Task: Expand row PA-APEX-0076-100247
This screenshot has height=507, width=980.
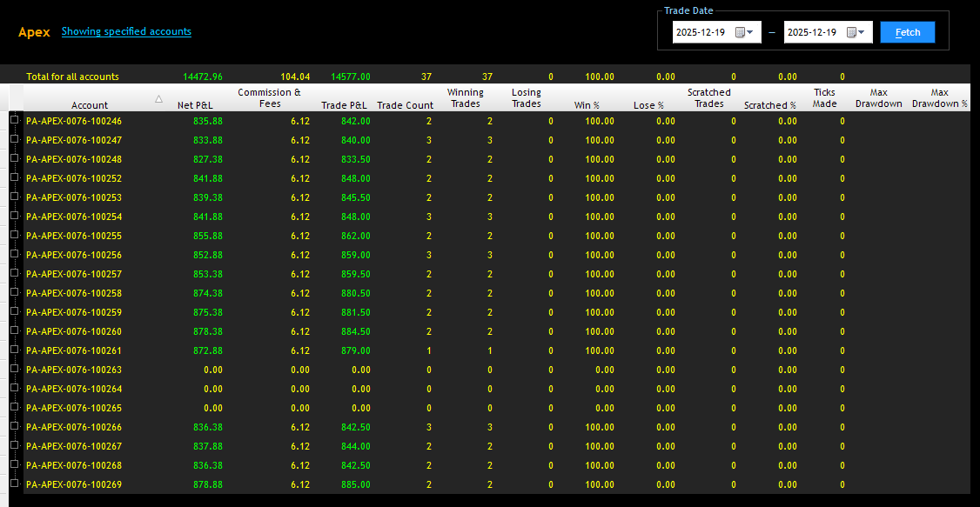Action: 14,138
